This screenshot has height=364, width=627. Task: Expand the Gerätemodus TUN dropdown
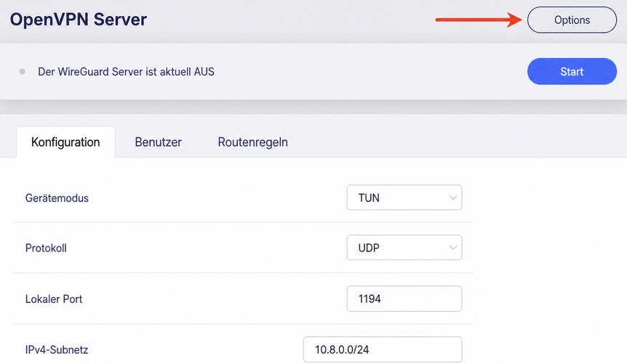404,198
